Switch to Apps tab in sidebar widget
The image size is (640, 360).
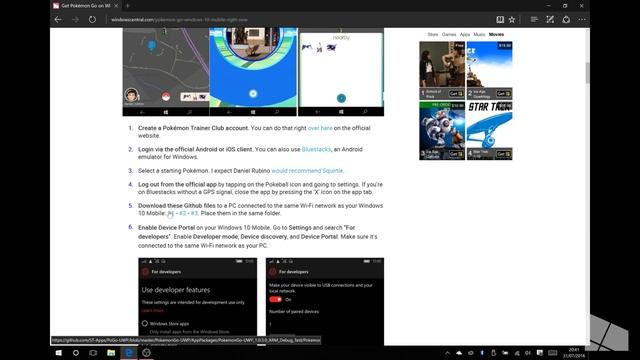[x=465, y=34]
